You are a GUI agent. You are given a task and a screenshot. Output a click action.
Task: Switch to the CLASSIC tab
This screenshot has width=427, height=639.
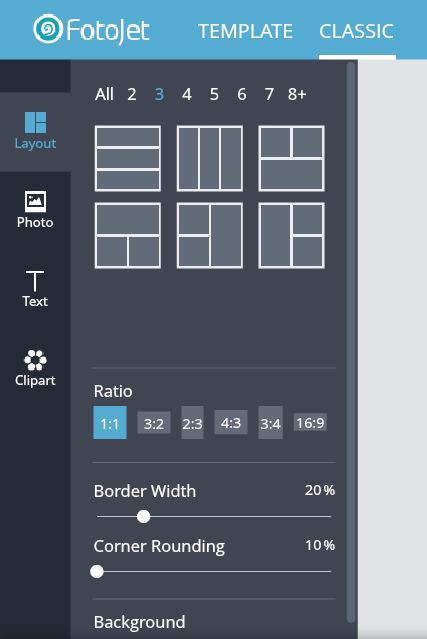pyautogui.click(x=357, y=31)
